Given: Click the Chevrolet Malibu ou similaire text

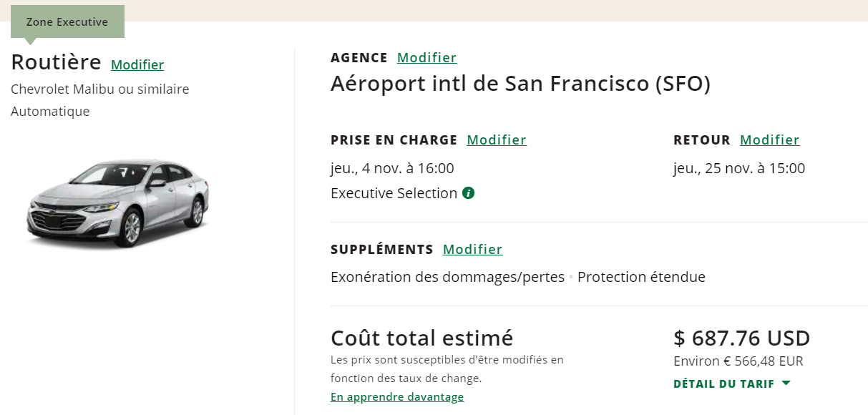Looking at the screenshot, I should pos(100,89).
